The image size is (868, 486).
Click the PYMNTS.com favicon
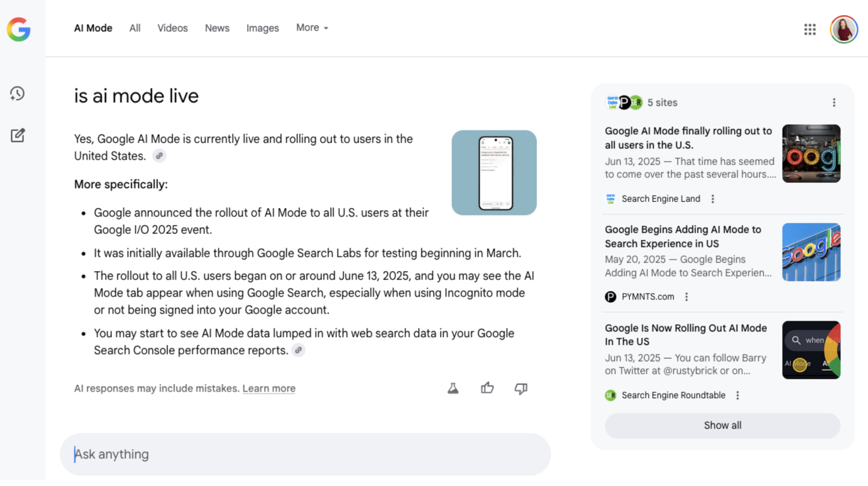click(611, 297)
